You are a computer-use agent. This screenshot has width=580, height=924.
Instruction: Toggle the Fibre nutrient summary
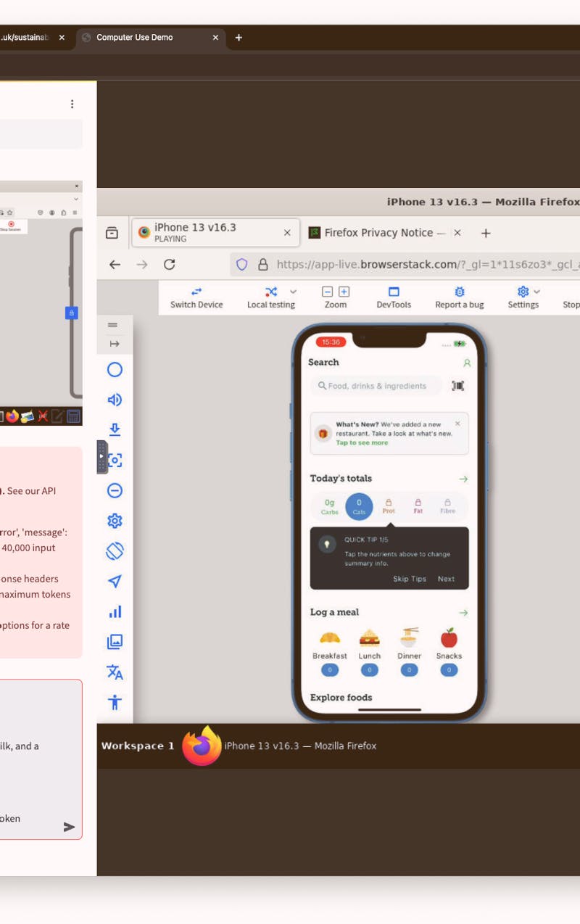click(x=448, y=506)
